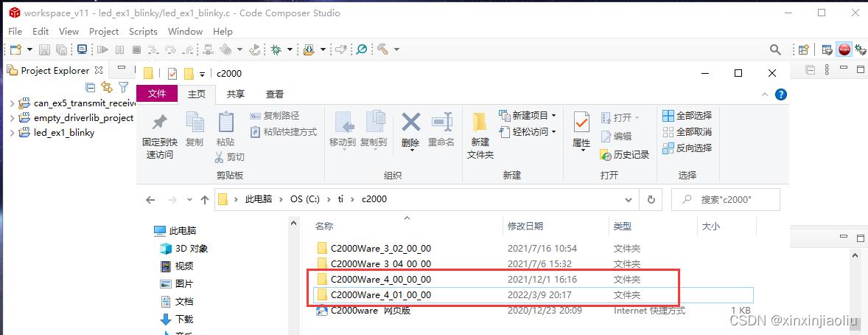Click the Terminate stop icon in CCS toolbar
Screen dimensions: 868x335
137,49
